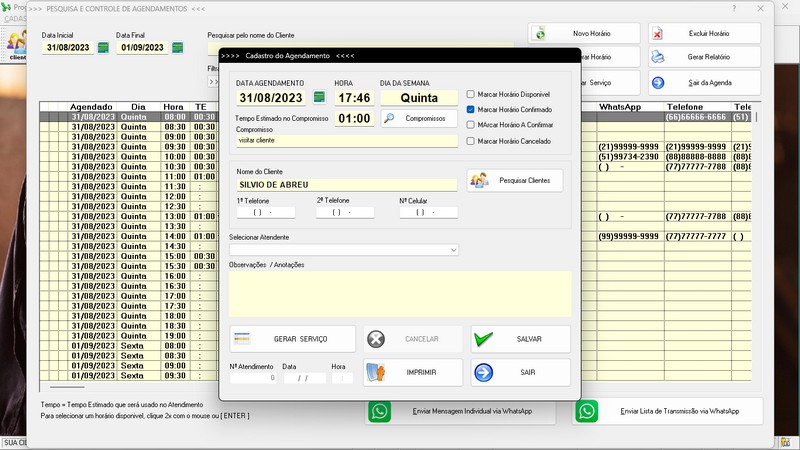Open calendar picker beside Data Agendamento
This screenshot has width=800, height=450.
pyautogui.click(x=319, y=97)
